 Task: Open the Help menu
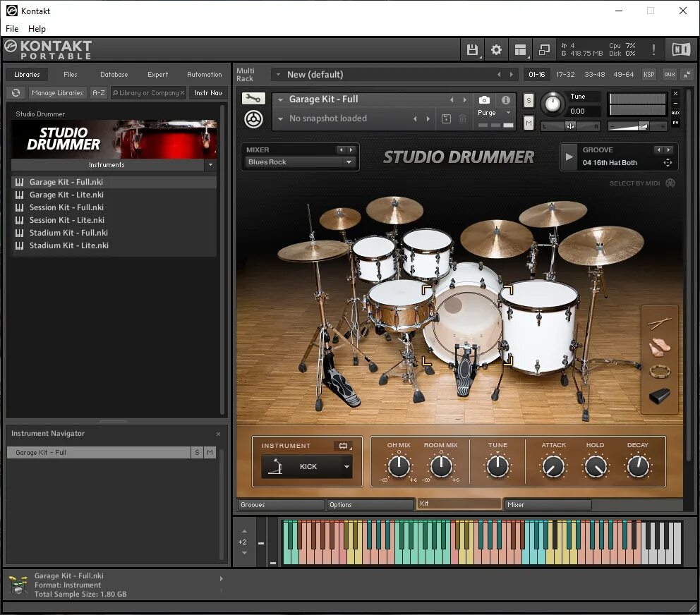point(37,28)
